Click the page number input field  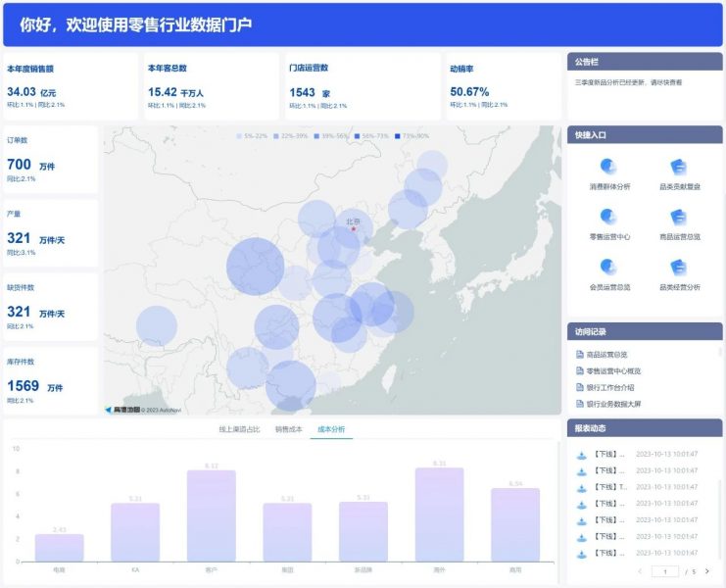tap(665, 571)
